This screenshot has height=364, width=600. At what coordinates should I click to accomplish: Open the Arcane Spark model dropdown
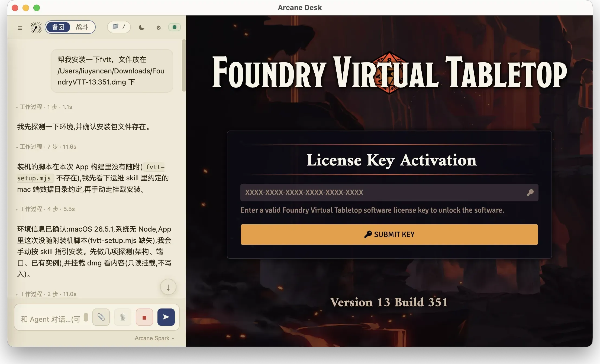[x=154, y=338]
